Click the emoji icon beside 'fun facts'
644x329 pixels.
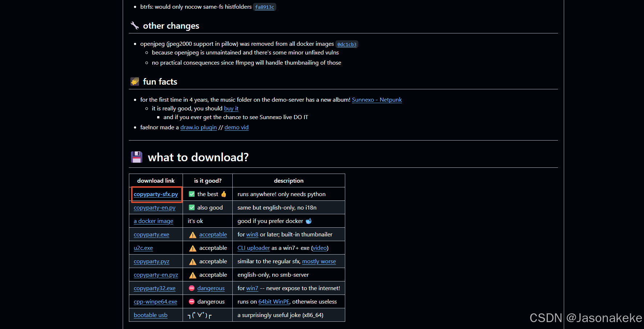coord(135,81)
